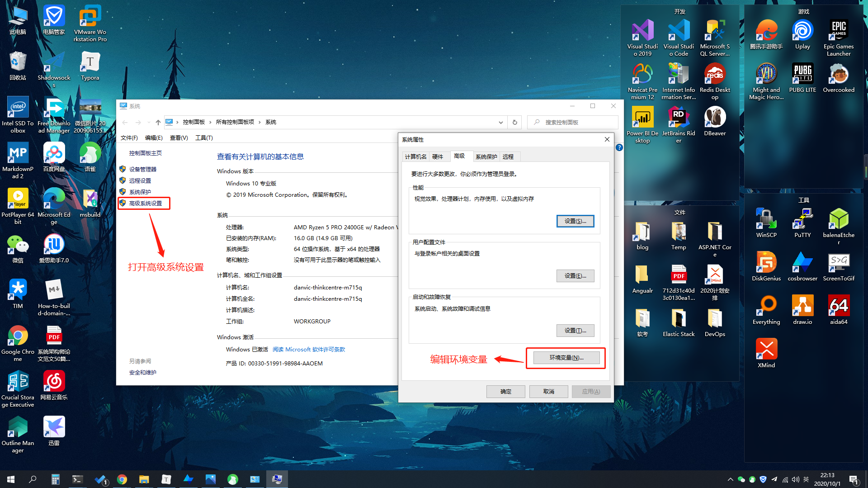Open Windows Start menu
The height and width of the screenshot is (488, 868).
[11, 479]
